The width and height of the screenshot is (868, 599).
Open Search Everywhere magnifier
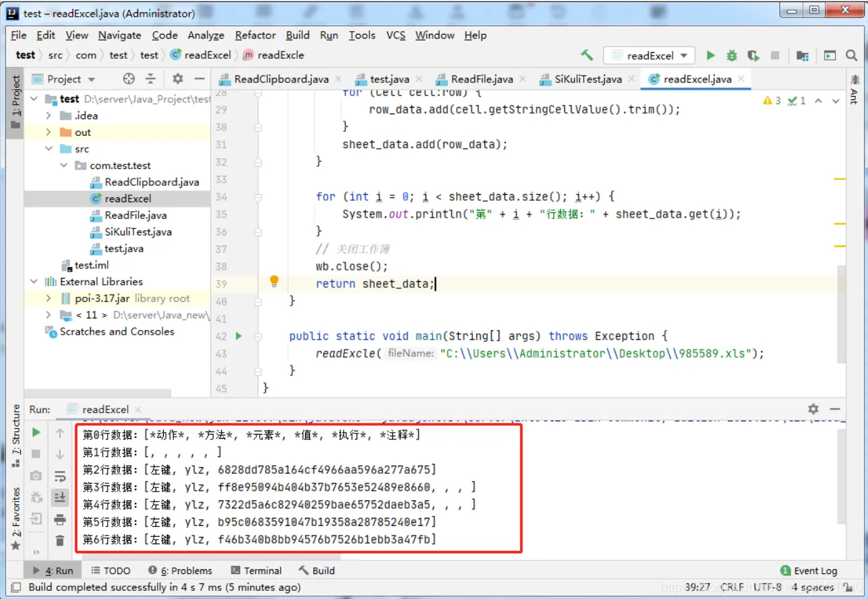pos(852,55)
